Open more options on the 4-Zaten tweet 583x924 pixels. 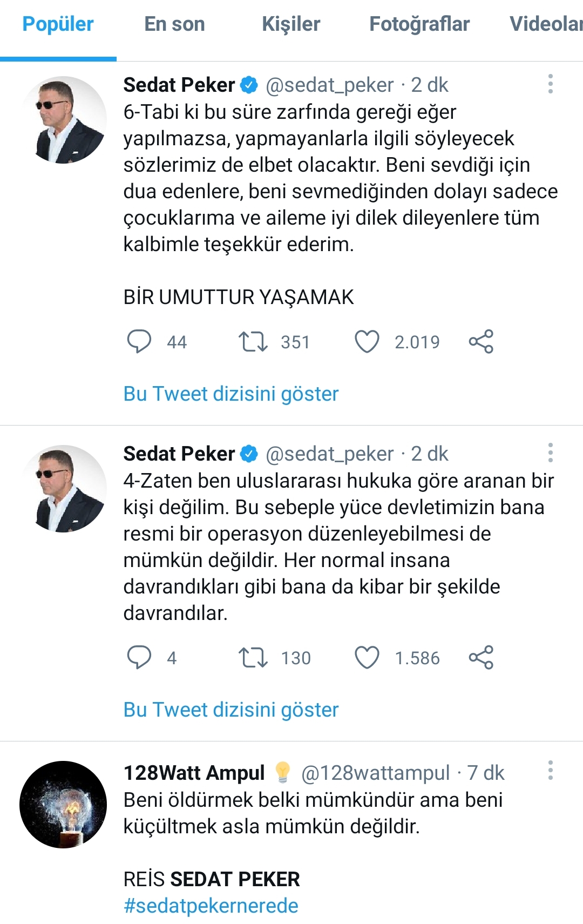click(x=550, y=453)
